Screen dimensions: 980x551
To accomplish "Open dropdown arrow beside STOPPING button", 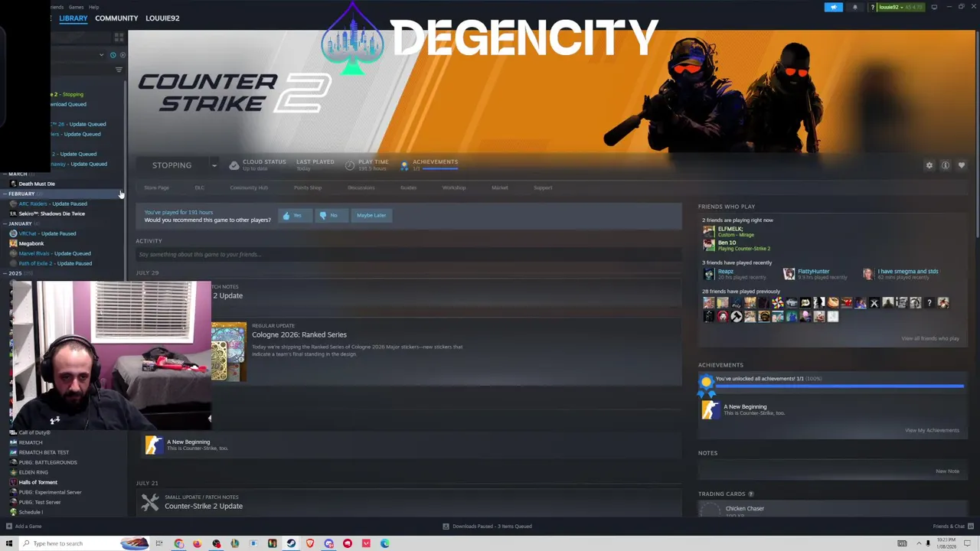I will (214, 165).
